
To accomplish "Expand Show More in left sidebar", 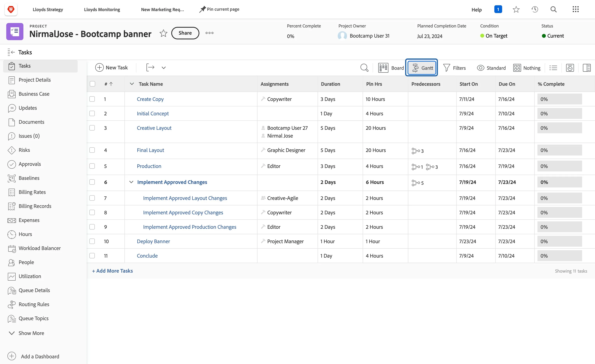I will (27, 333).
